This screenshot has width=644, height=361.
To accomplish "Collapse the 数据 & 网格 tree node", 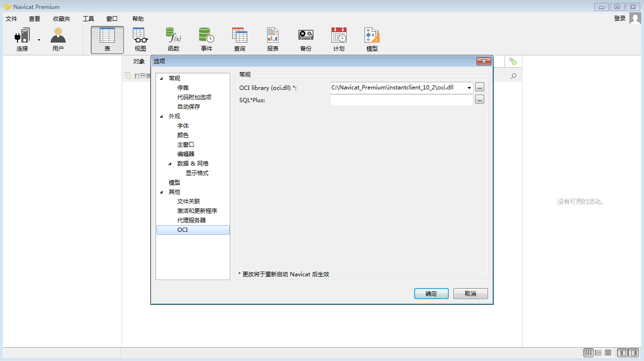I will tap(170, 164).
